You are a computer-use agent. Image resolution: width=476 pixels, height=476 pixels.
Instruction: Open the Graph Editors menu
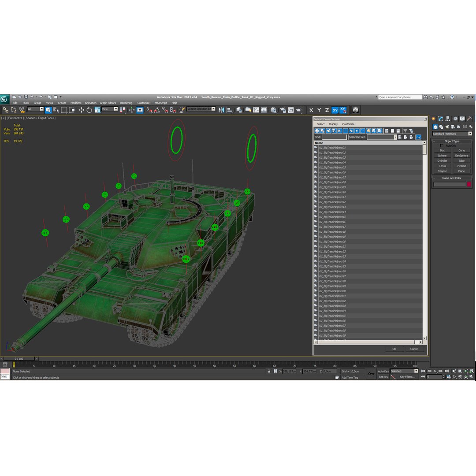[108, 103]
